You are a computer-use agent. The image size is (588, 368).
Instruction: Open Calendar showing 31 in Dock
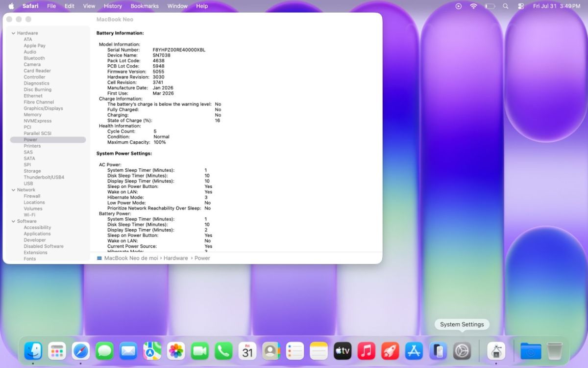coord(247,351)
